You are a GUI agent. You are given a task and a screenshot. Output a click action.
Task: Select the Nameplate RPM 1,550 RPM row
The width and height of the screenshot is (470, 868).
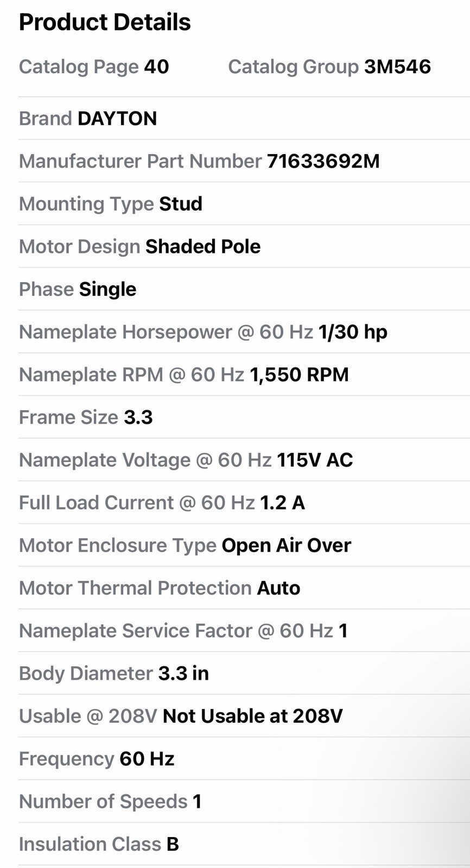point(244,374)
